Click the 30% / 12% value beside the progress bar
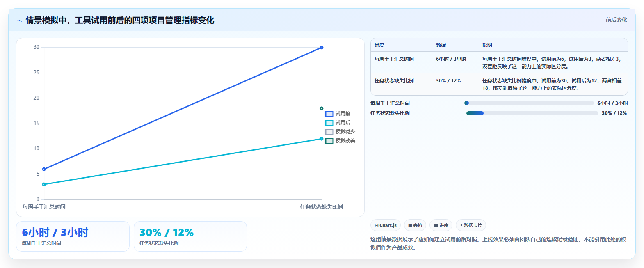 click(614, 113)
